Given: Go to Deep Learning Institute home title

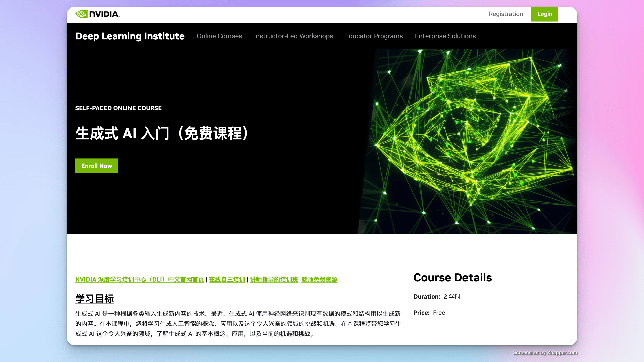Looking at the screenshot, I should click(x=130, y=36).
